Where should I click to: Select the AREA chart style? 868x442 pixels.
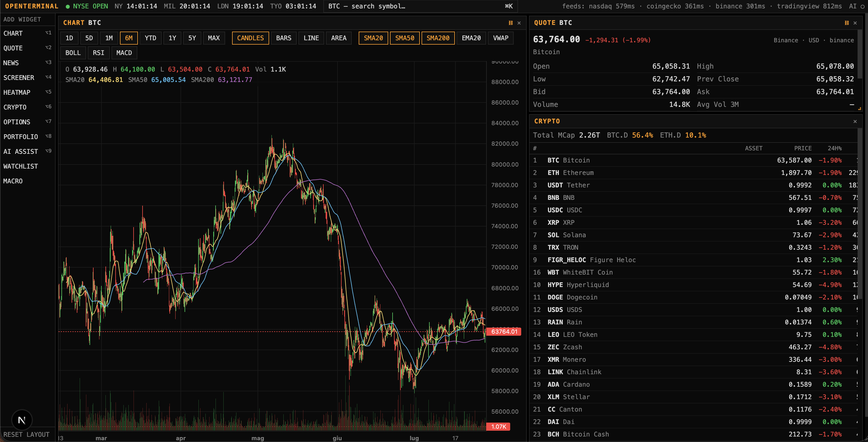point(339,38)
